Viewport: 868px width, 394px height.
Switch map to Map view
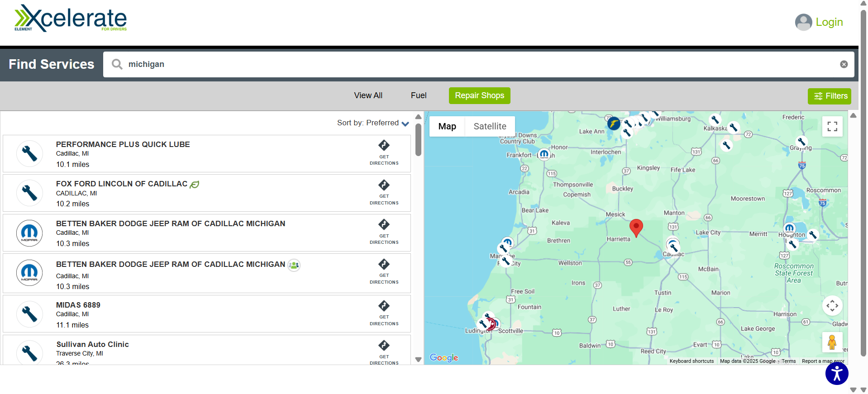tap(447, 126)
